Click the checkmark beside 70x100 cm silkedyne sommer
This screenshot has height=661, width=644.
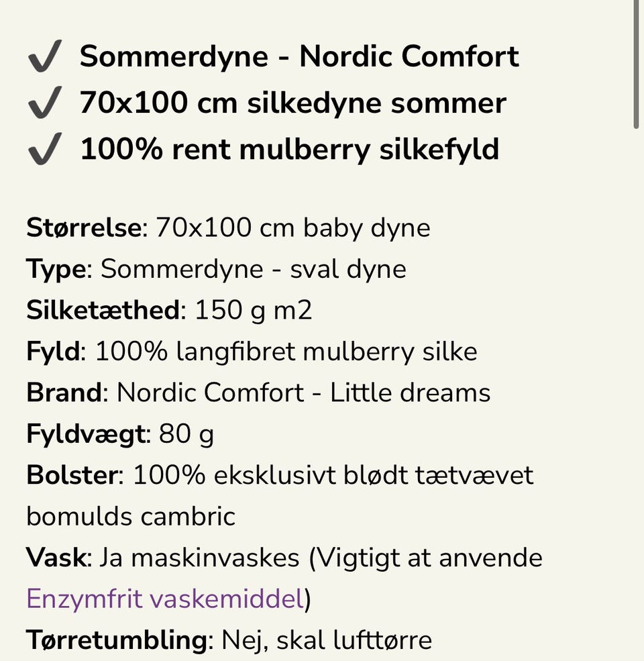click(45, 103)
